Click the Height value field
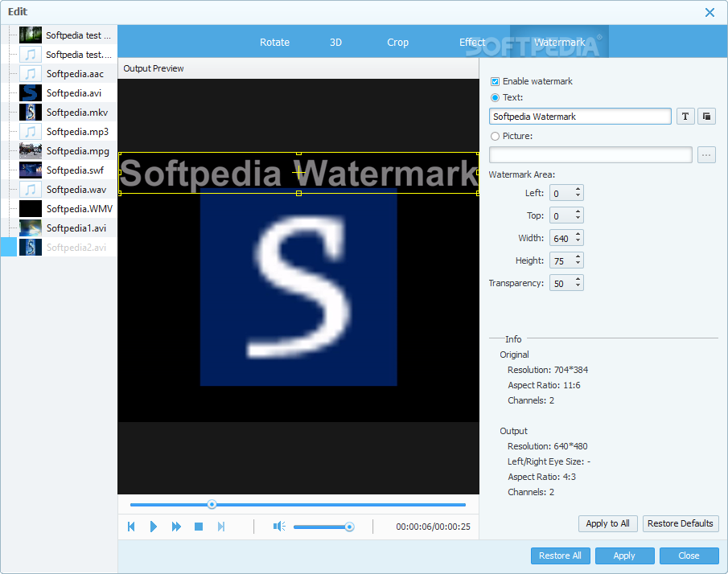The image size is (728, 574). (x=561, y=260)
